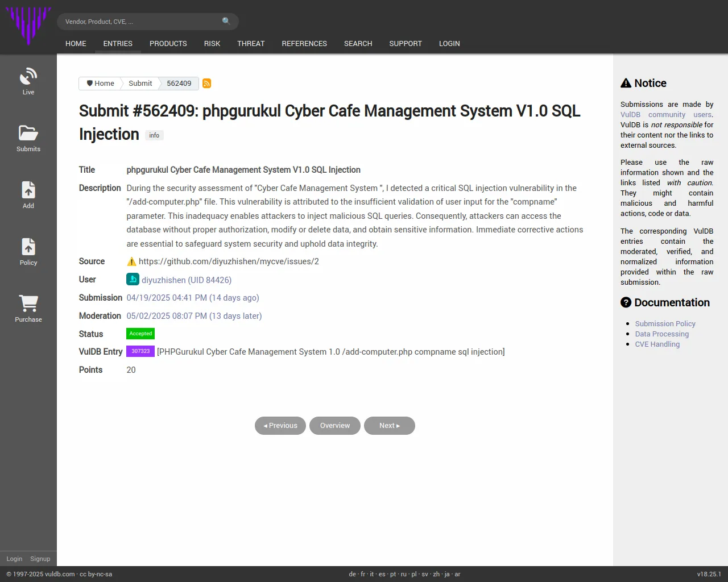Image resolution: width=728 pixels, height=582 pixels.
Task: Open diyuzhishen (UID 84426) profile link
Action: pos(187,280)
